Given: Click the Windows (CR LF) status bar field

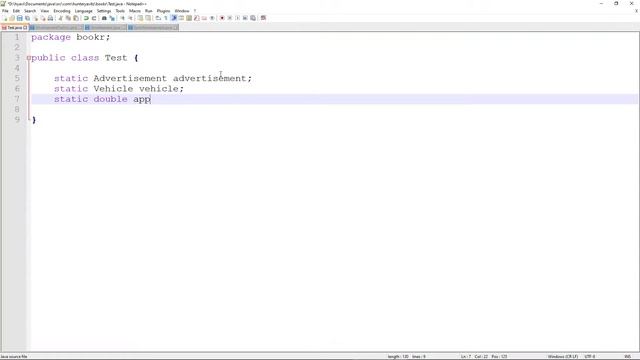Looking at the screenshot, I should coord(562,357).
